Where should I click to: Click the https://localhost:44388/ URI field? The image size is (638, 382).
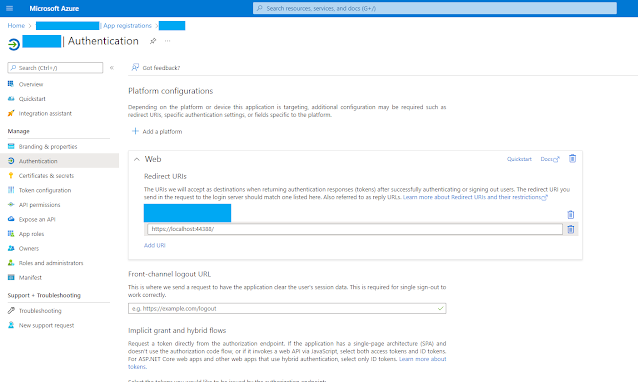coord(355,229)
